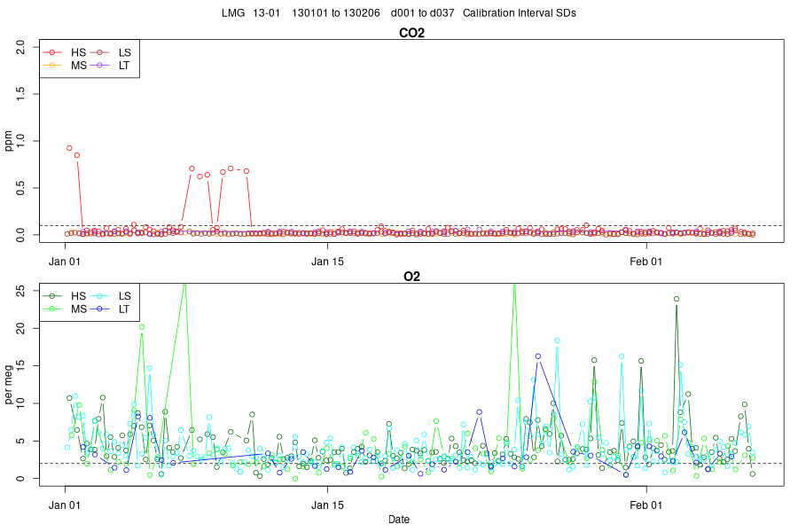The height and width of the screenshot is (532, 798).
Task: Click the 25 tick label on the O2 y-axis
Action: [x=20, y=291]
